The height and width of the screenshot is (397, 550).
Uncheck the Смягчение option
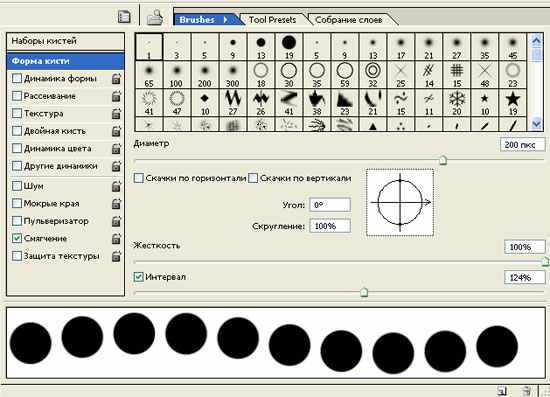pyautogui.click(x=16, y=238)
